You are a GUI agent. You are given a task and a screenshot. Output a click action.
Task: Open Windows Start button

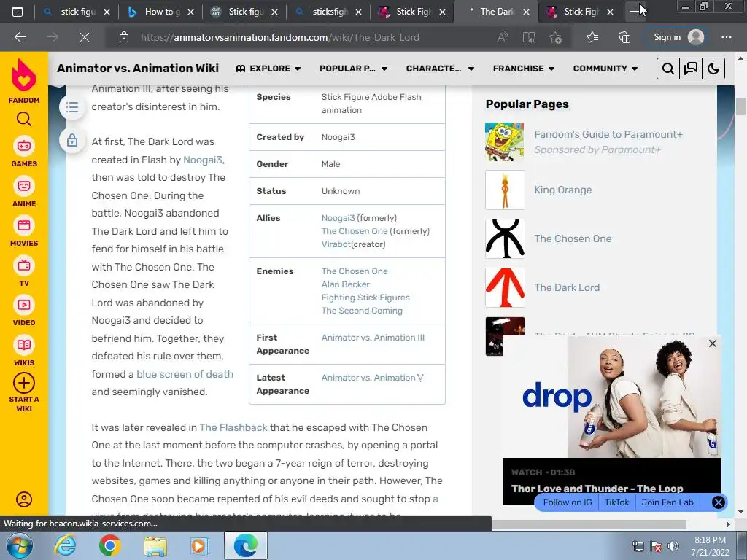click(20, 545)
